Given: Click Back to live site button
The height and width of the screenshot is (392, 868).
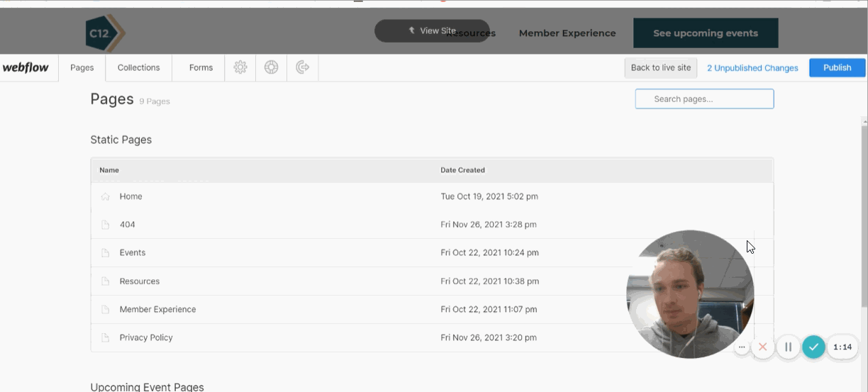Looking at the screenshot, I should tap(661, 67).
